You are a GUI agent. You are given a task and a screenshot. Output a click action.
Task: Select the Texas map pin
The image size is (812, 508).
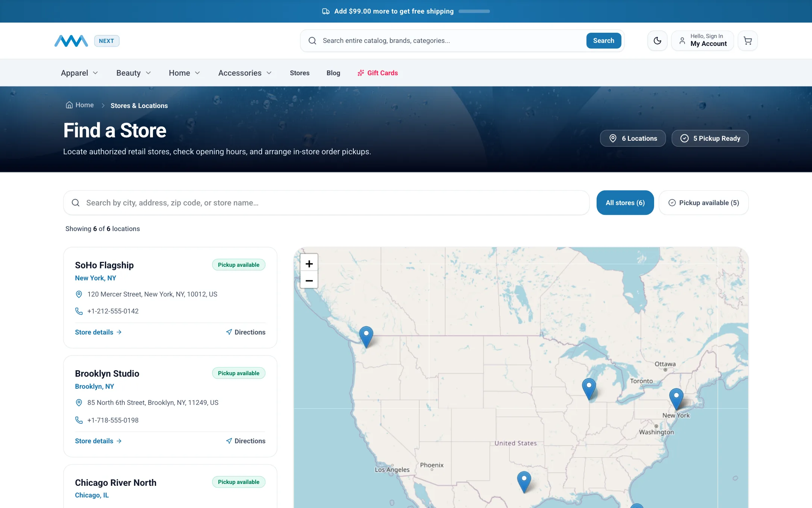(x=524, y=482)
